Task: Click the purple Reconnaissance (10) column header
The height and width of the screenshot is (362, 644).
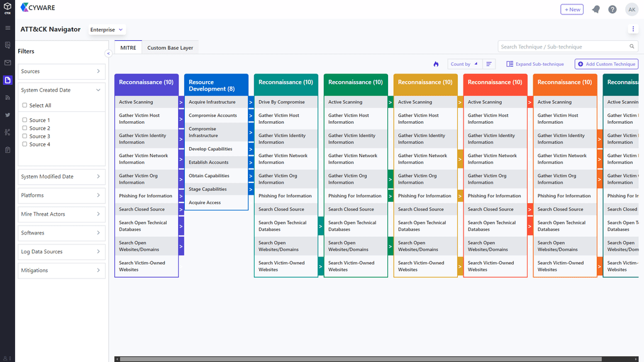Action: click(146, 85)
